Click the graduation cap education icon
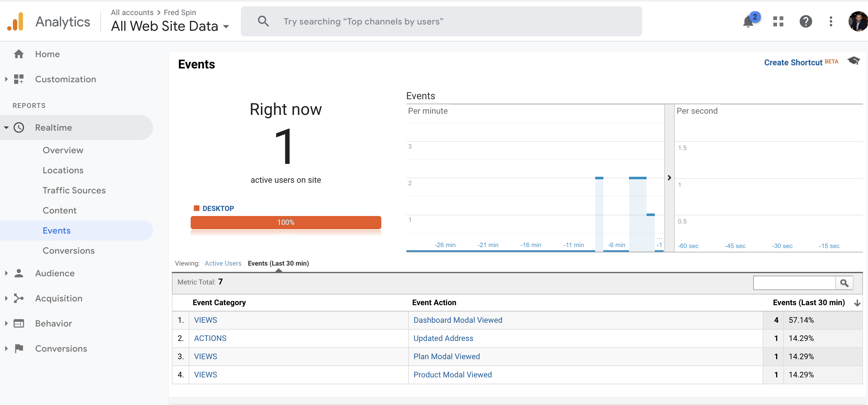The image size is (868, 405). [854, 61]
